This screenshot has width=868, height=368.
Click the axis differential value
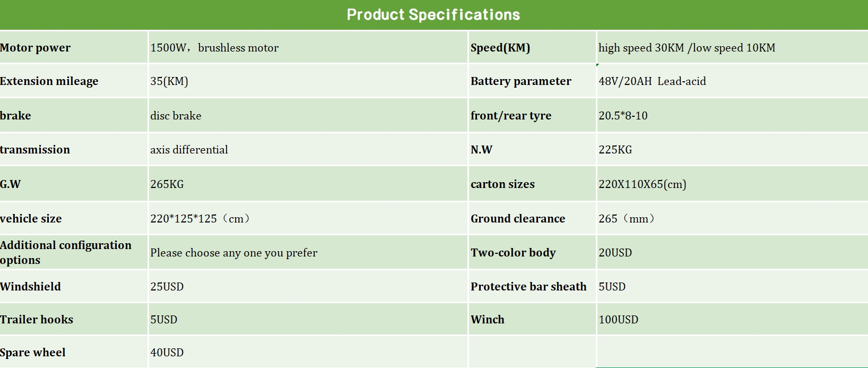[189, 150]
